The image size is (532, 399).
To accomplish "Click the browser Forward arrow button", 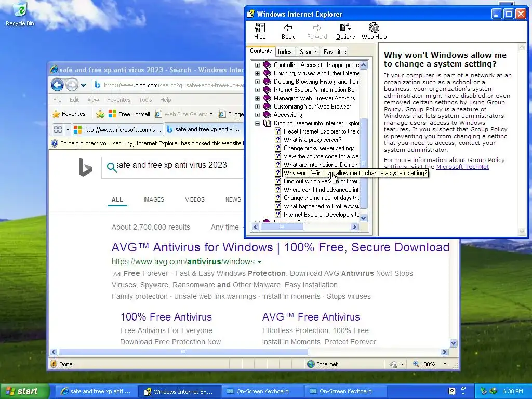I will pos(72,85).
